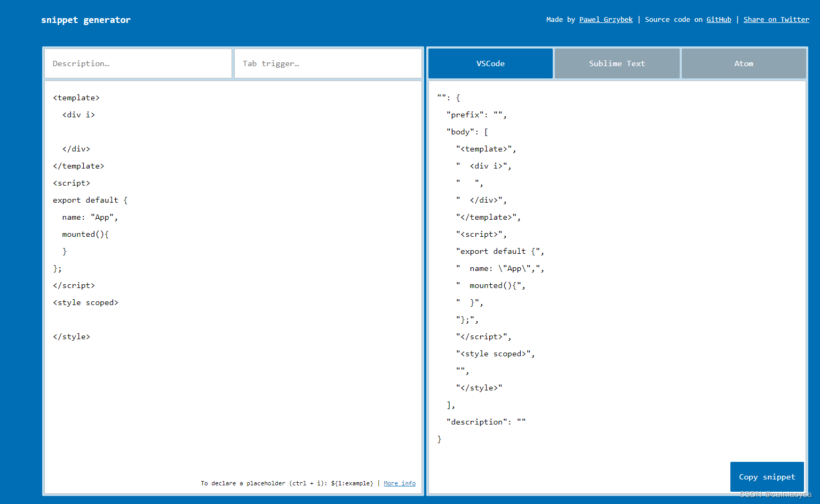The height and width of the screenshot is (504, 820).
Task: Select the VSCode tab
Action: 490,63
